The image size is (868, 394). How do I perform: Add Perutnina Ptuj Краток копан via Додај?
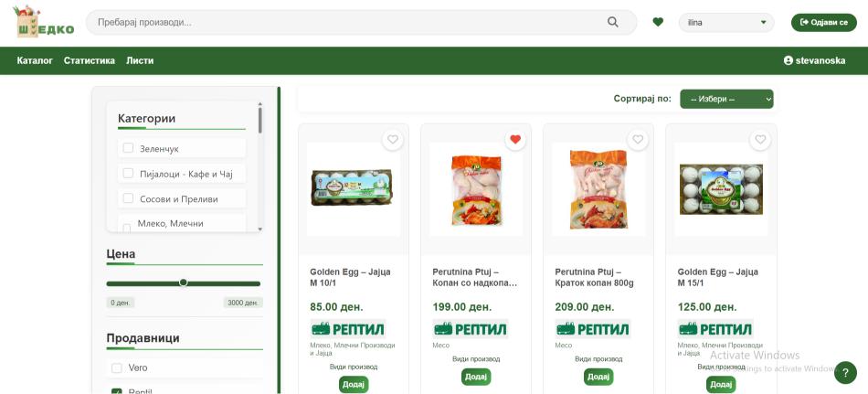[x=598, y=377]
